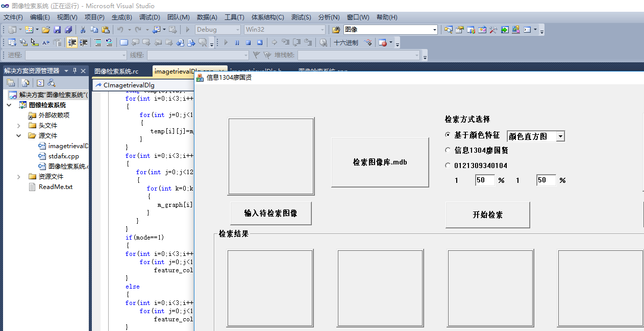Click the 输入待检索图像 button
The height and width of the screenshot is (331, 644).
[x=270, y=214]
